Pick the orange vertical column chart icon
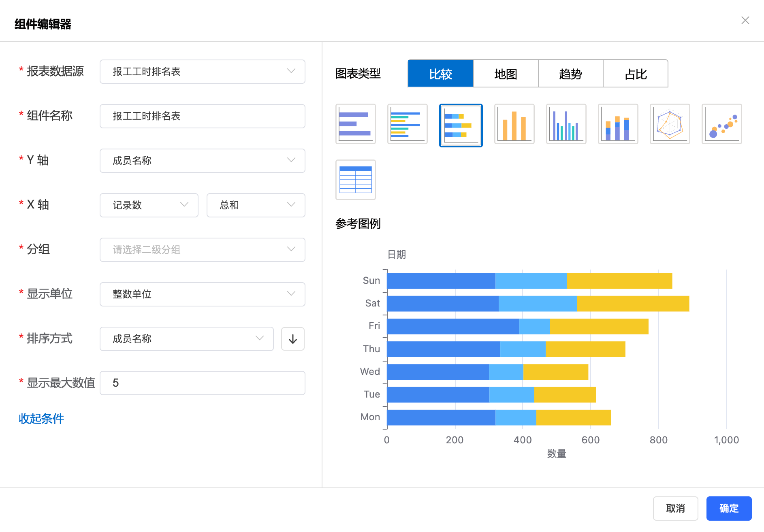764x532 pixels. [x=514, y=124]
